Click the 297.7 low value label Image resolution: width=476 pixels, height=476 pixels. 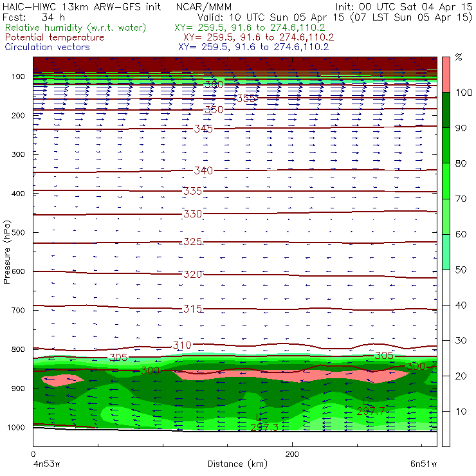point(371,411)
